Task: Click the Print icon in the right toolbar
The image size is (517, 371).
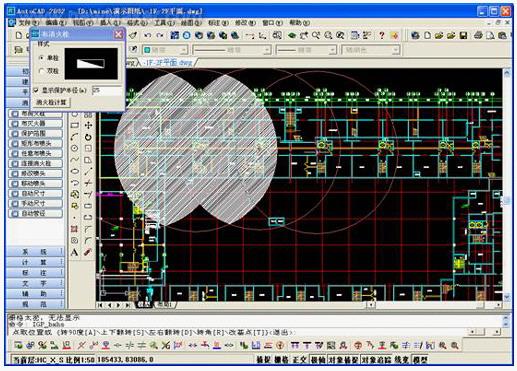Action: pyautogui.click(x=478, y=35)
